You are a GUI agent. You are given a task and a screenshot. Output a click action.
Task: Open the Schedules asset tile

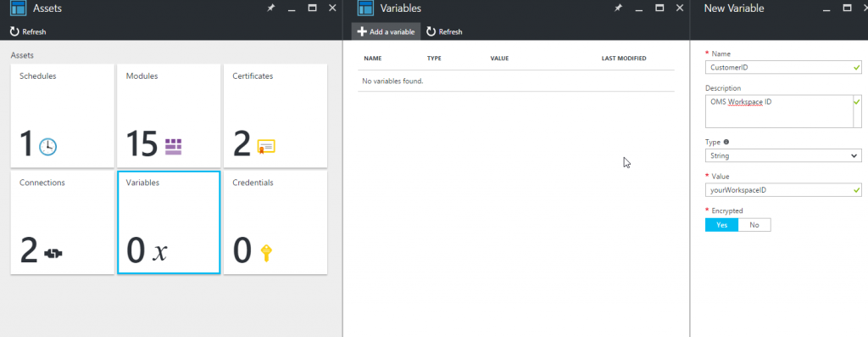tap(62, 115)
